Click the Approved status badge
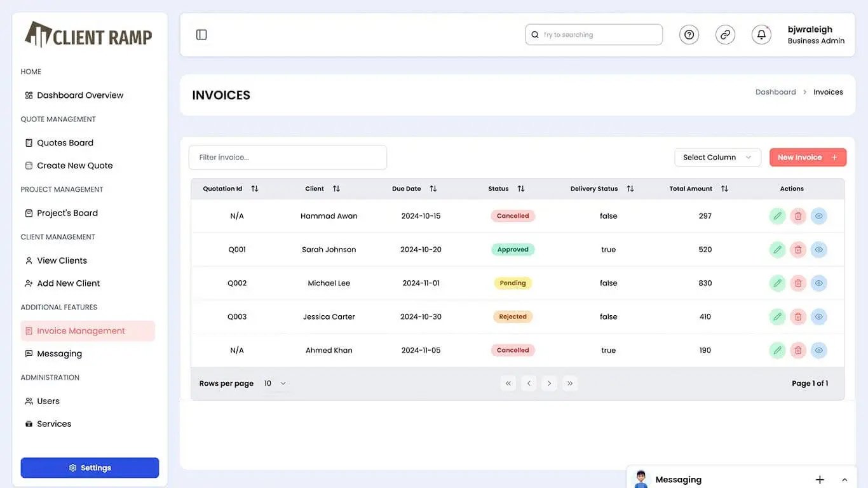This screenshot has height=488, width=868. (x=513, y=250)
